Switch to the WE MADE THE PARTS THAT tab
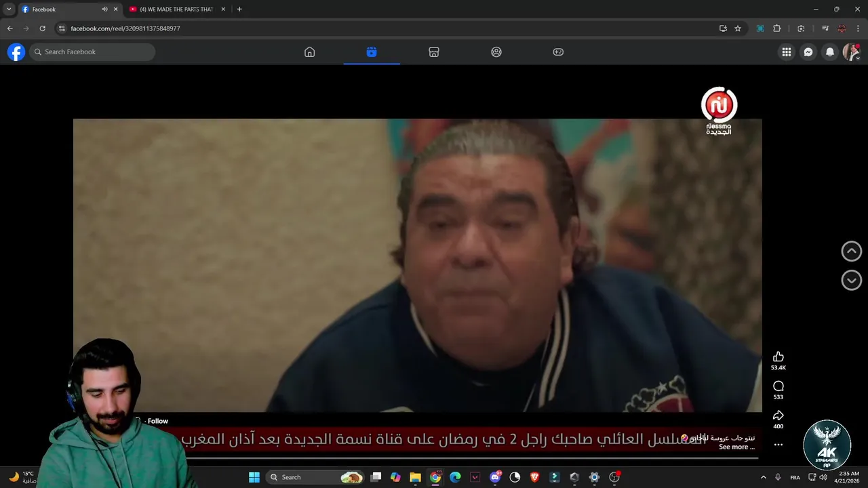This screenshot has width=868, height=488. tap(176, 9)
